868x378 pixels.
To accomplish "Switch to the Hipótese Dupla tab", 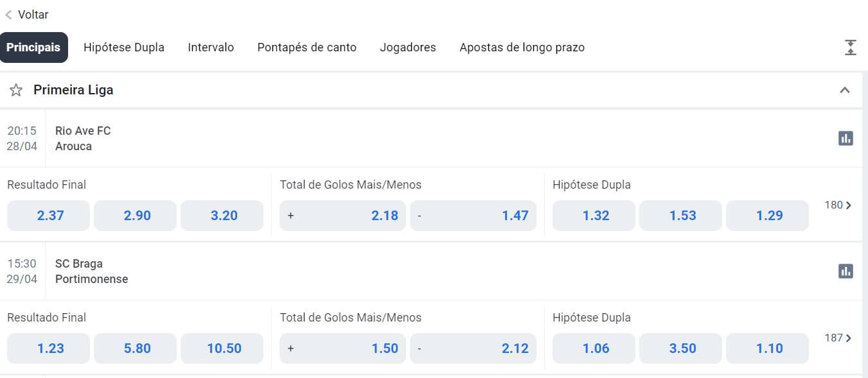I will point(124,47).
